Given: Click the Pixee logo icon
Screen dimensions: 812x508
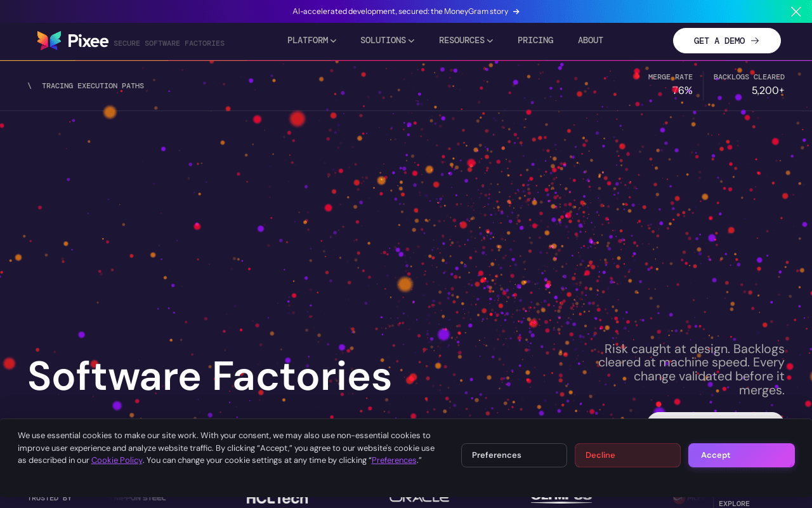Looking at the screenshot, I should click(x=49, y=41).
